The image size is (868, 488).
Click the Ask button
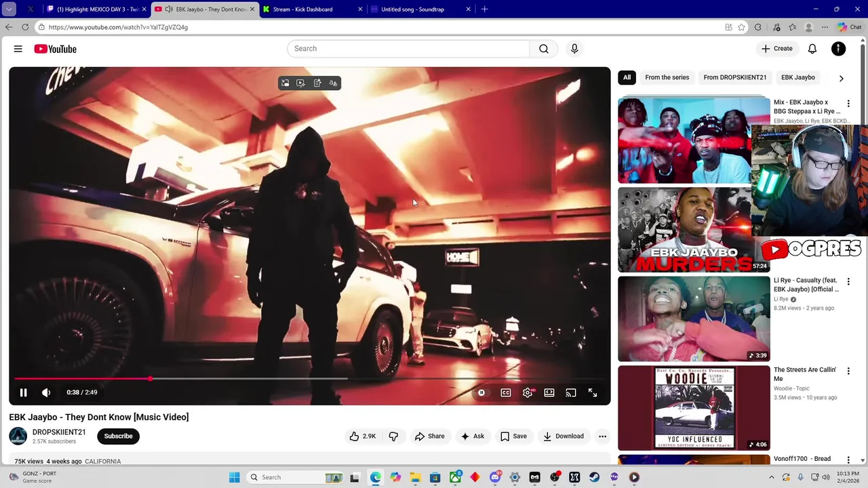click(472, 436)
